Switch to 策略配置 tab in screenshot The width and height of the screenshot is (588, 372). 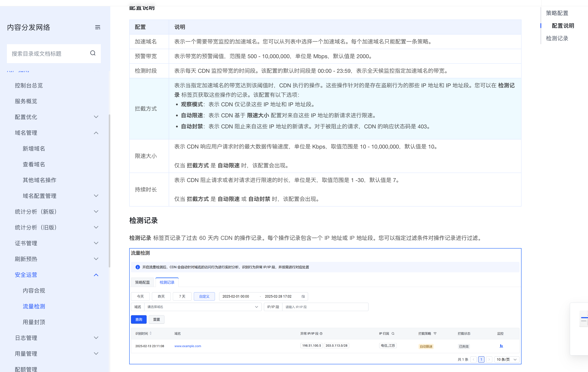[142, 282]
